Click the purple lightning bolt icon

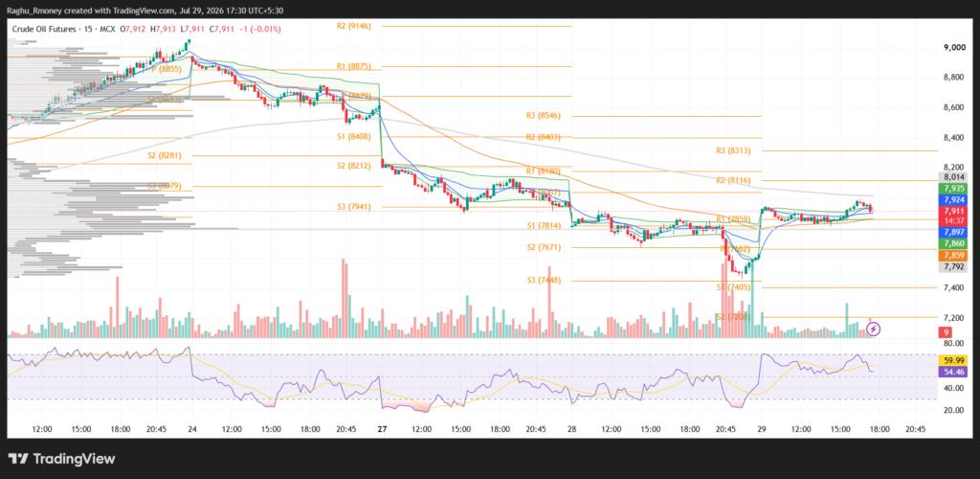(x=875, y=329)
